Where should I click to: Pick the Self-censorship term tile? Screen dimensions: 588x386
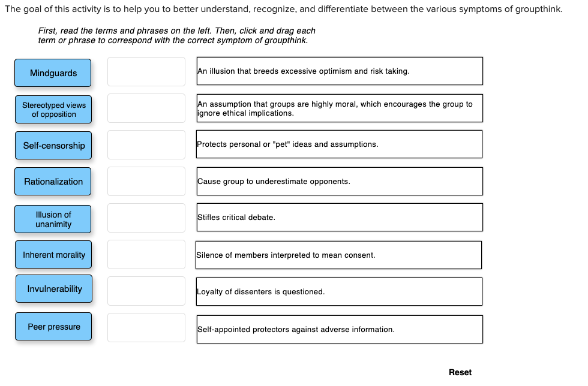53,146
